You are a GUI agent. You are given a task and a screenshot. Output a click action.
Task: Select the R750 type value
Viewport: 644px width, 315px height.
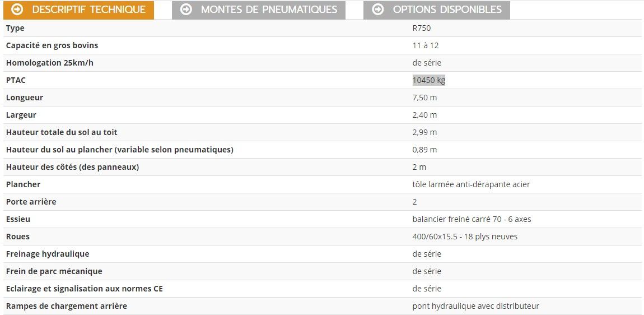pos(422,28)
